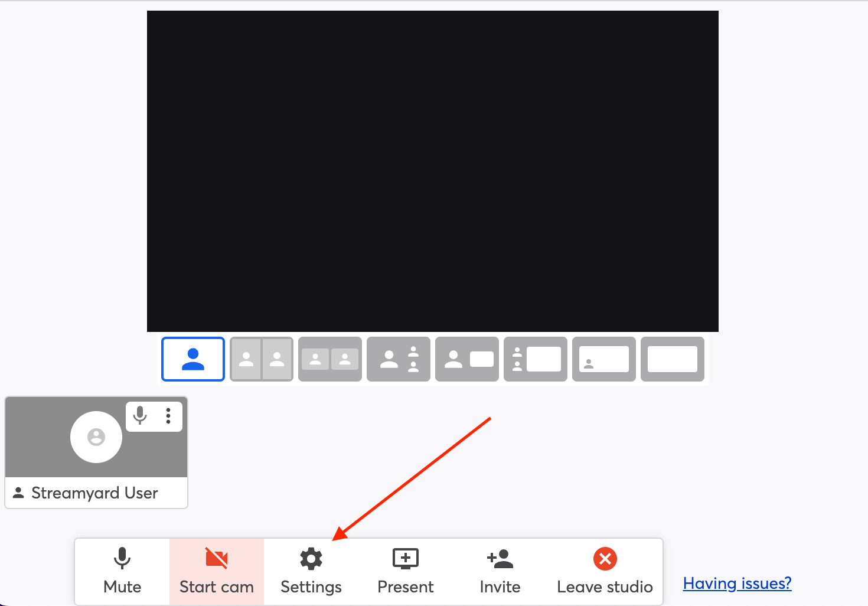Click the microphone icon on the Mute button

(x=122, y=558)
